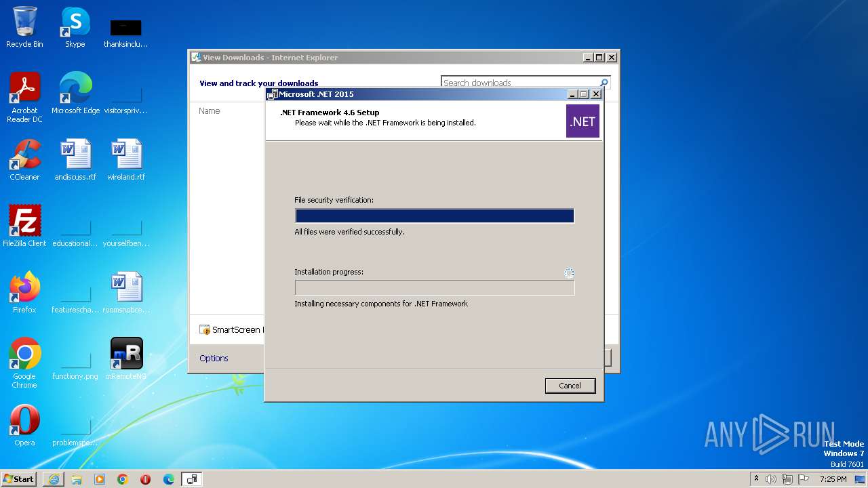Open the visitorspriv... desktop file
The height and width of the screenshot is (488, 868).
tap(125, 98)
